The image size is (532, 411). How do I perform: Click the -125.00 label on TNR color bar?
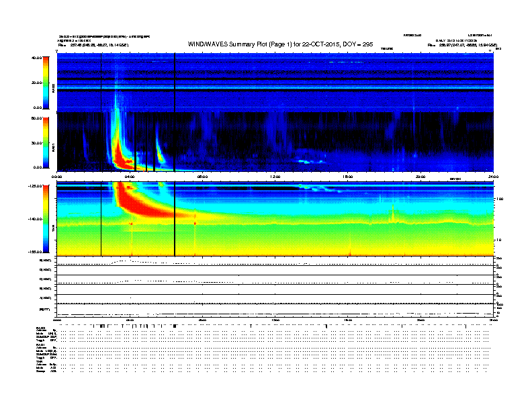coord(36,186)
